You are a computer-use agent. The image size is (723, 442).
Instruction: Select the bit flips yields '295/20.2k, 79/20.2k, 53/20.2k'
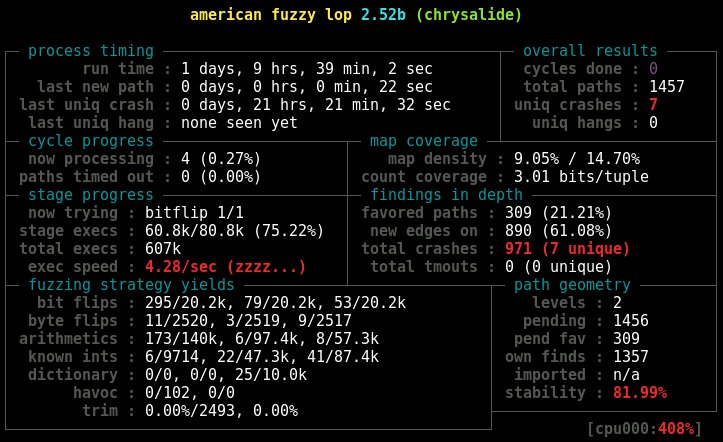click(275, 302)
